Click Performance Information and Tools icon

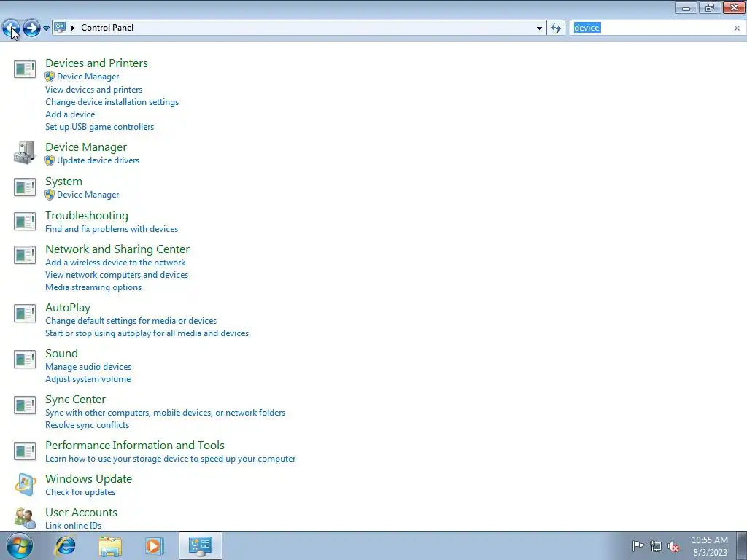pyautogui.click(x=25, y=451)
